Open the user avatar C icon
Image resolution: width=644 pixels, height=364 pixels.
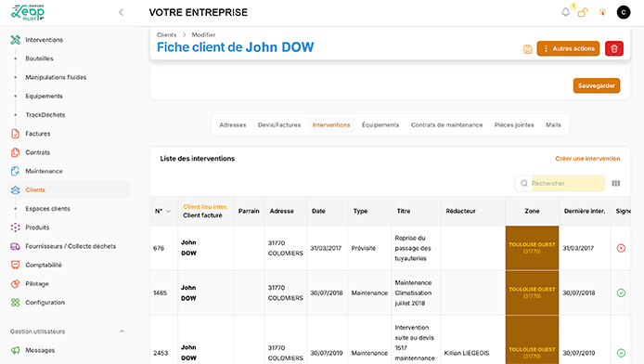tap(623, 12)
